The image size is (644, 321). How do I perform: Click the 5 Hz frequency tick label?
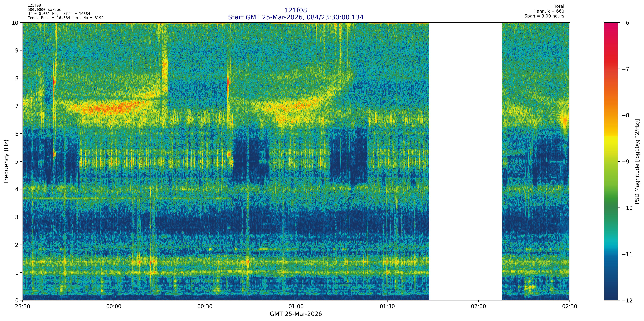[17, 162]
